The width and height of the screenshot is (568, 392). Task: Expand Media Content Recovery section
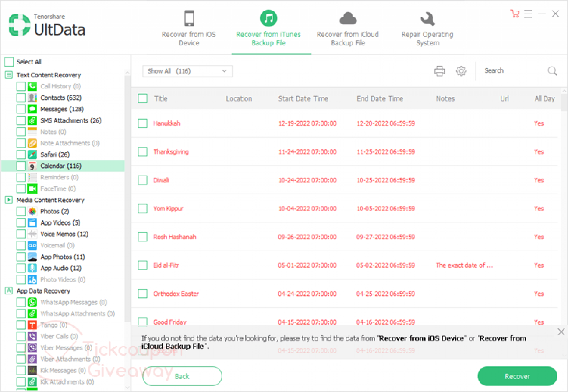(x=9, y=200)
